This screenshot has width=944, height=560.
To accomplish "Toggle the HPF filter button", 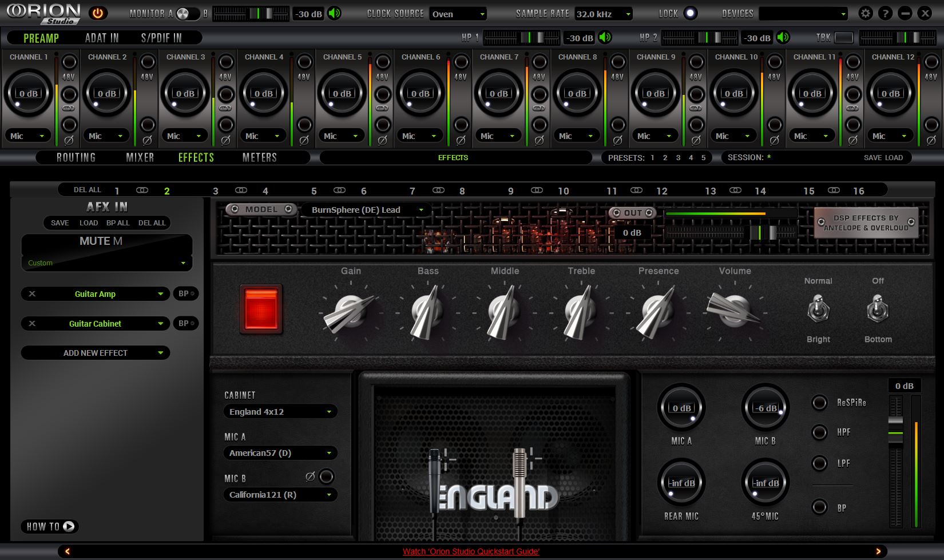I will coord(819,432).
